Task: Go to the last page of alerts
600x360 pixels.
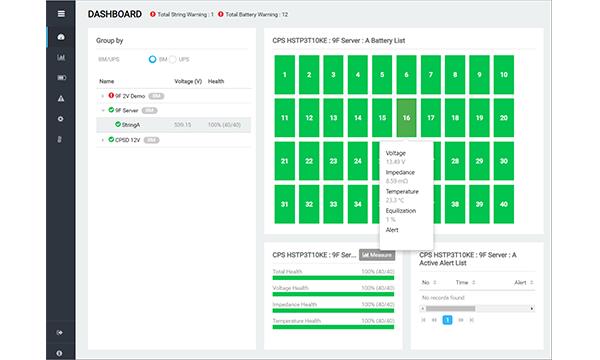Action: tap(471, 320)
